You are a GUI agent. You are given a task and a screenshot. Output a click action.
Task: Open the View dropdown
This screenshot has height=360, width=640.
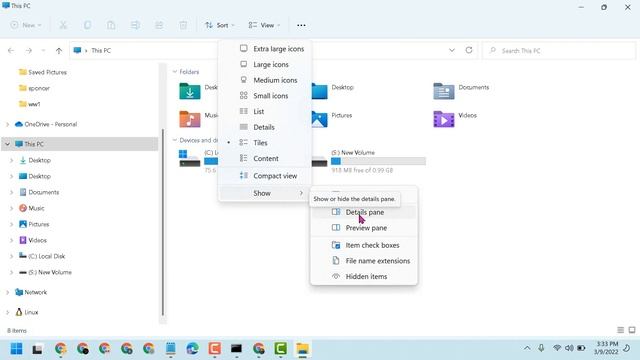264,25
